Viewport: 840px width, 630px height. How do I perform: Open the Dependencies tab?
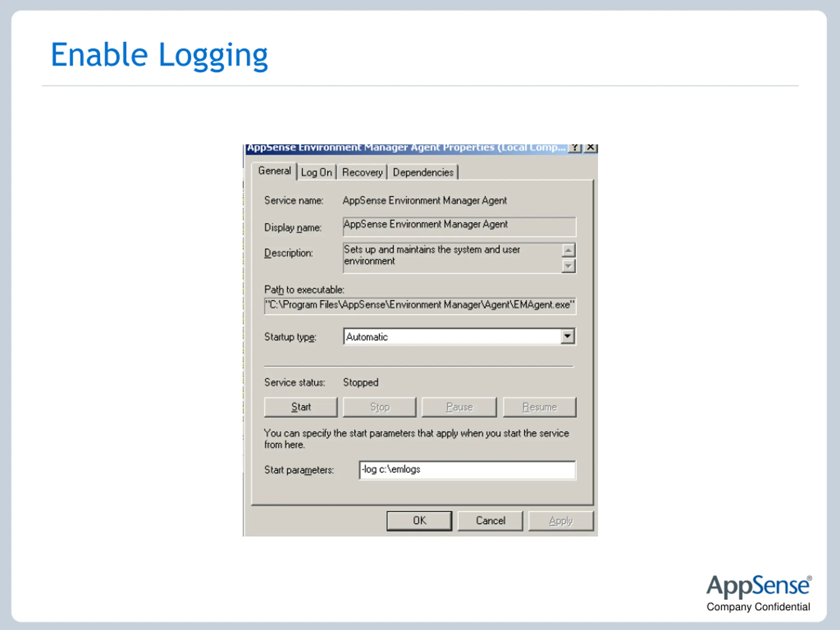pos(423,172)
